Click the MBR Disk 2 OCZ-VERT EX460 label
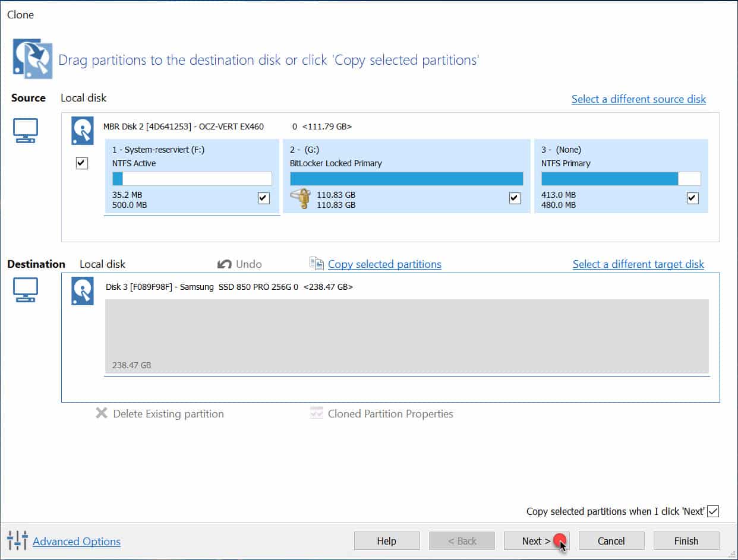This screenshot has height=560, width=738. pos(184,126)
